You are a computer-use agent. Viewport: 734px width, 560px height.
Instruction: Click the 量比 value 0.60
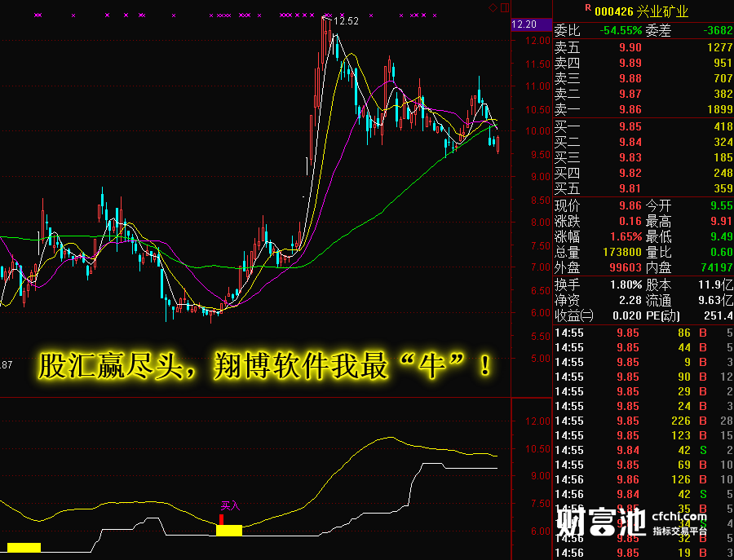pyautogui.click(x=722, y=252)
